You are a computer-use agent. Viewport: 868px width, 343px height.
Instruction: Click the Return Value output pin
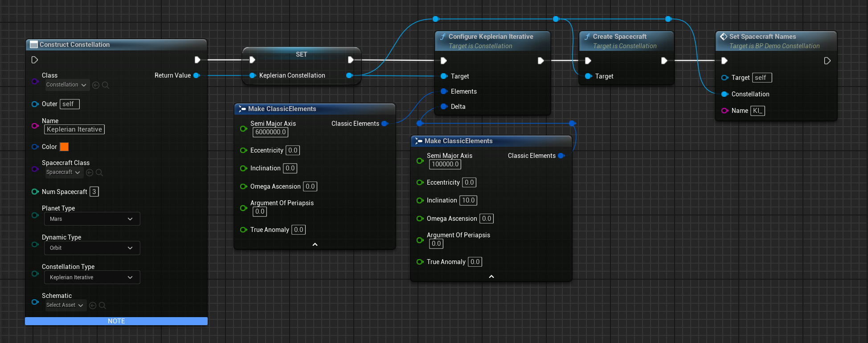pos(197,75)
